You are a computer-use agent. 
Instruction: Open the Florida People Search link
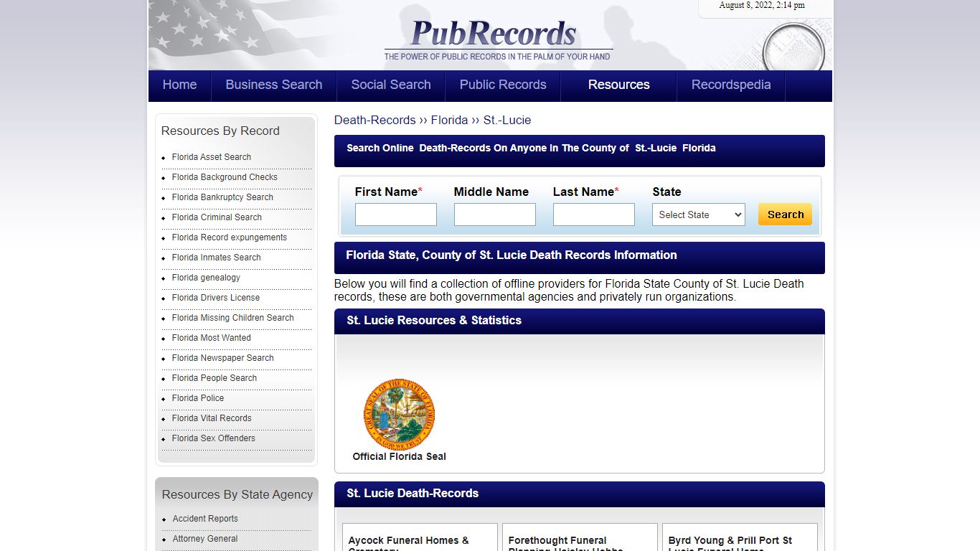(215, 378)
